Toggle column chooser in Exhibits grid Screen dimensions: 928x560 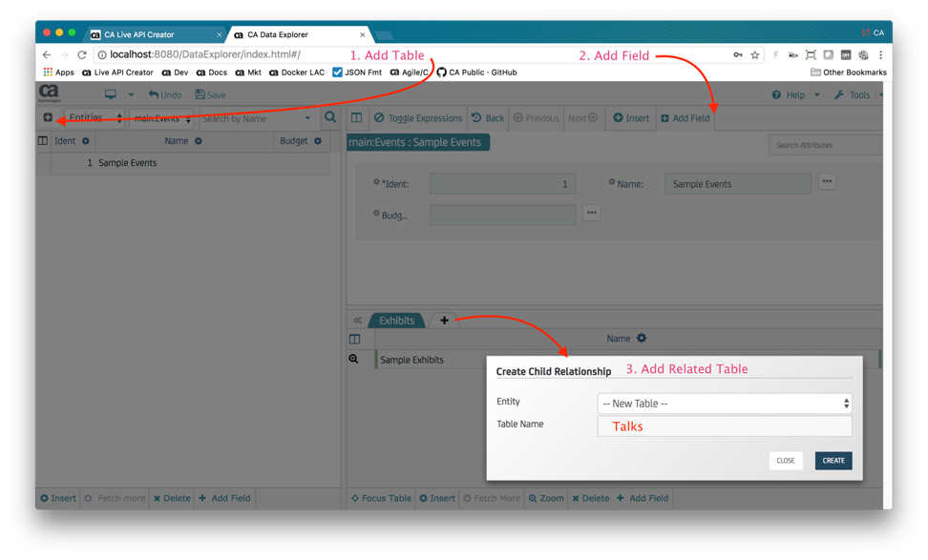coord(354,339)
